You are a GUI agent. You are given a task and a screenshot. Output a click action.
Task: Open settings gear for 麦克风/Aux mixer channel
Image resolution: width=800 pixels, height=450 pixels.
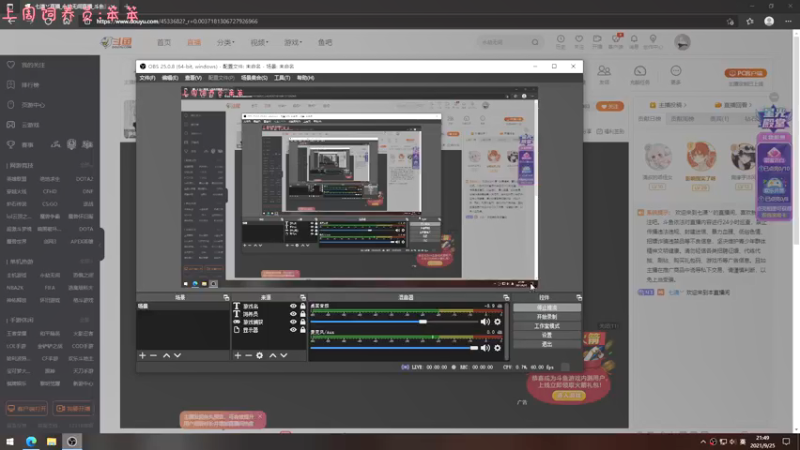tap(497, 348)
